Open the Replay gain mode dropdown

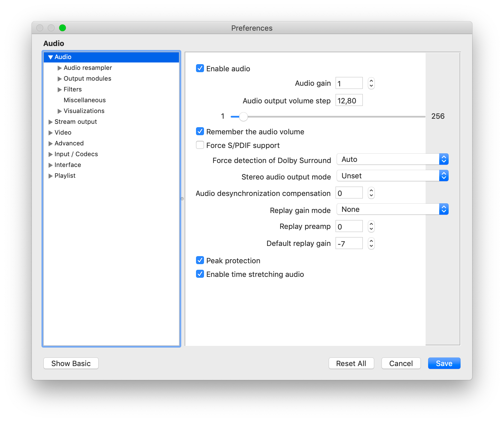coord(392,209)
